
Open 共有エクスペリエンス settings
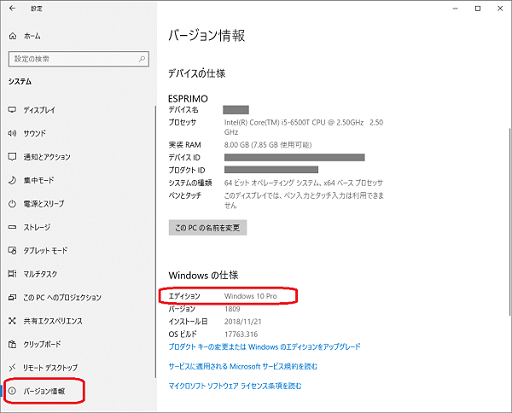53,321
